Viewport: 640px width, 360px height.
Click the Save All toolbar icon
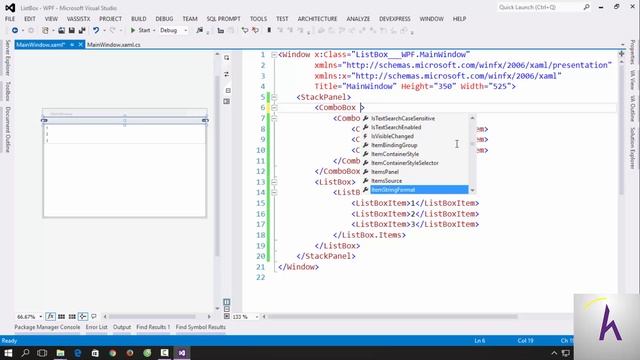tap(82, 30)
